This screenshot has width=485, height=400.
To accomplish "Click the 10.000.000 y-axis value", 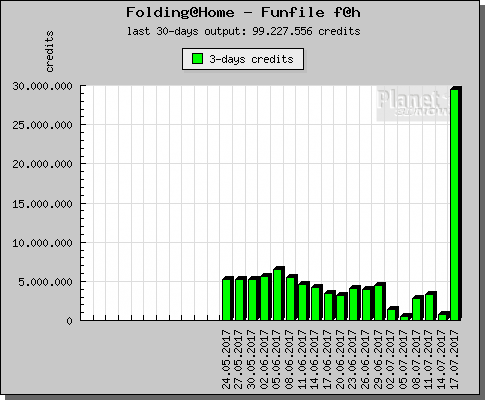I will pos(42,243).
